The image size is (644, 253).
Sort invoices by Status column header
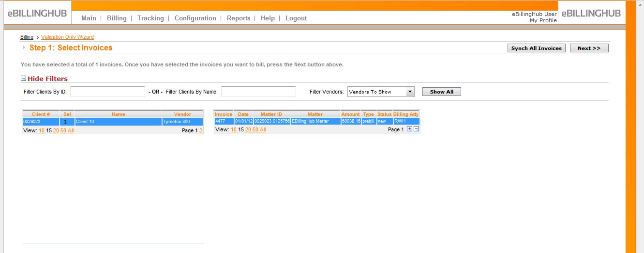pyautogui.click(x=385, y=114)
